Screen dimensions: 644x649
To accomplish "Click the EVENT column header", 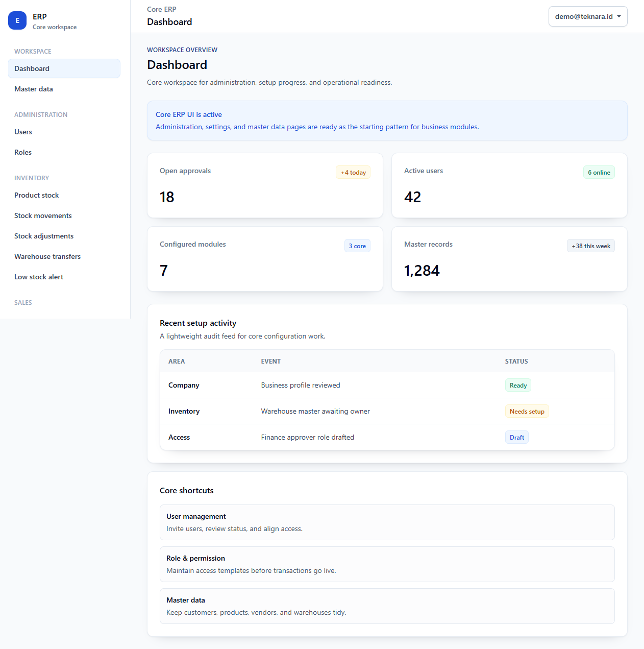I will [x=271, y=362].
